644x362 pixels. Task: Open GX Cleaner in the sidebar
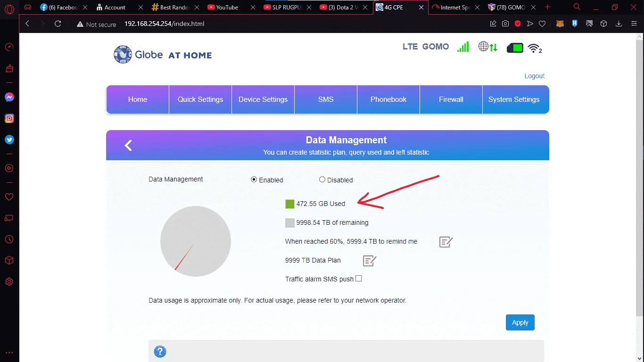(x=9, y=69)
